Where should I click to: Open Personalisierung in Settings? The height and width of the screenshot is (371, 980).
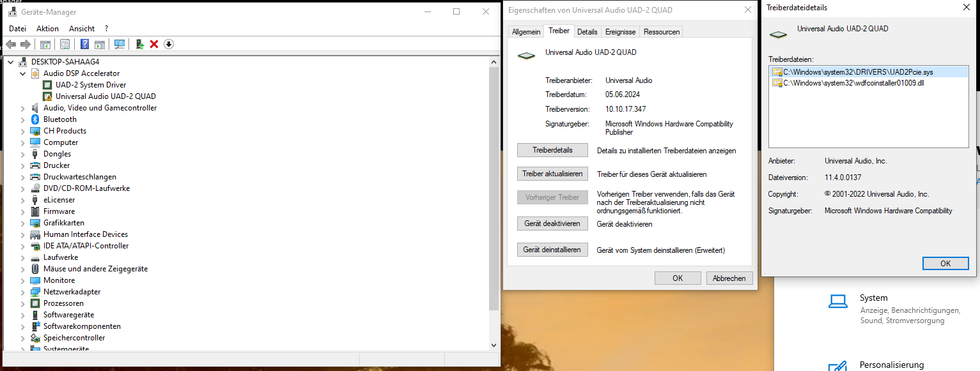pyautogui.click(x=891, y=365)
